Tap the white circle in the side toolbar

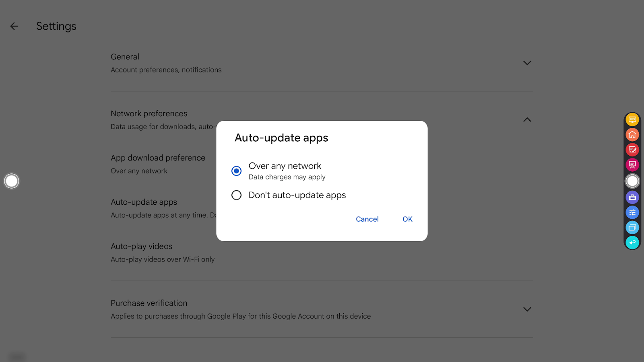[x=632, y=181]
